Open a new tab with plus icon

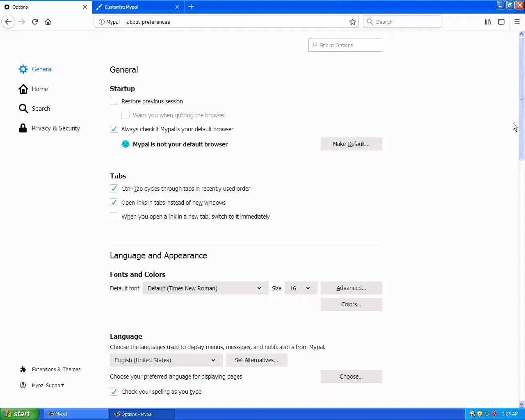point(191,7)
